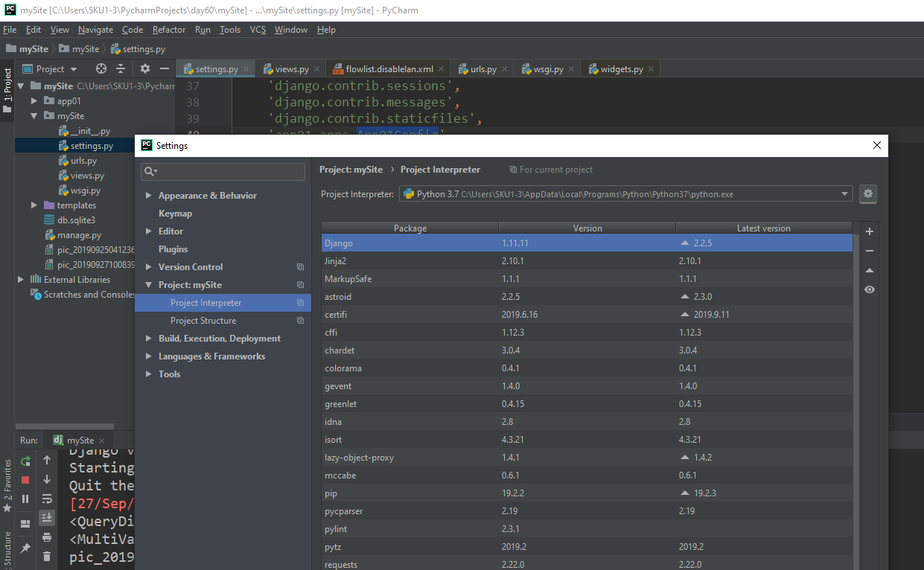
Task: Locate current file in Project tree
Action: (101, 68)
